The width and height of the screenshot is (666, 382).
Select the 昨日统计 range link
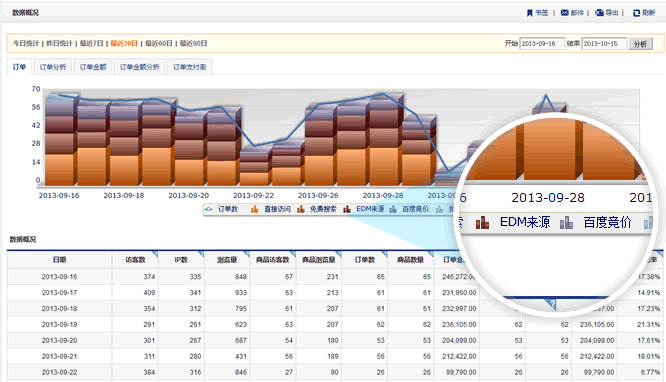tap(59, 43)
